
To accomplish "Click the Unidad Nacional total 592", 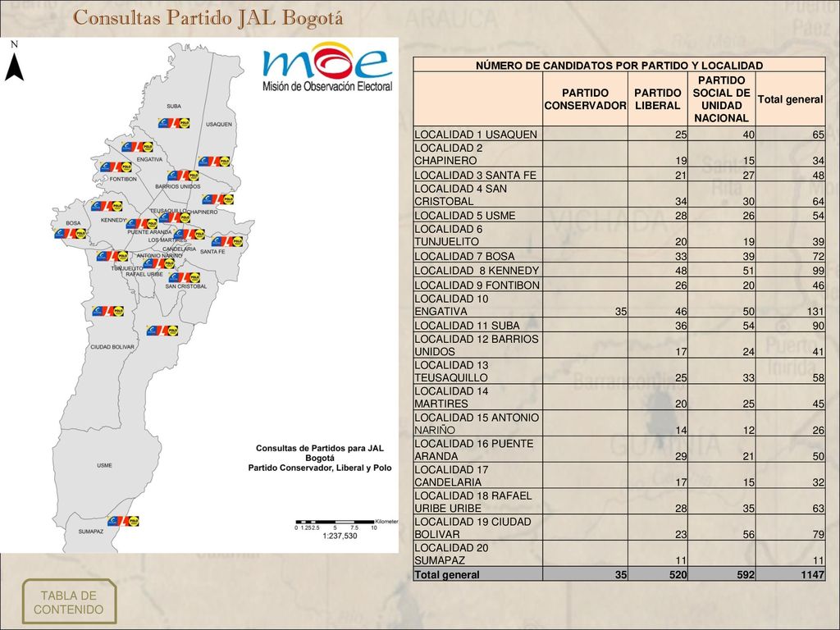I will (746, 575).
